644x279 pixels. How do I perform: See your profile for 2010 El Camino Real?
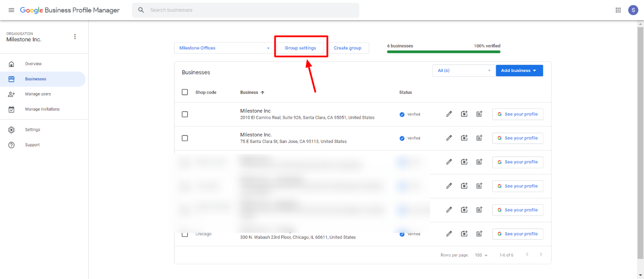click(x=518, y=114)
